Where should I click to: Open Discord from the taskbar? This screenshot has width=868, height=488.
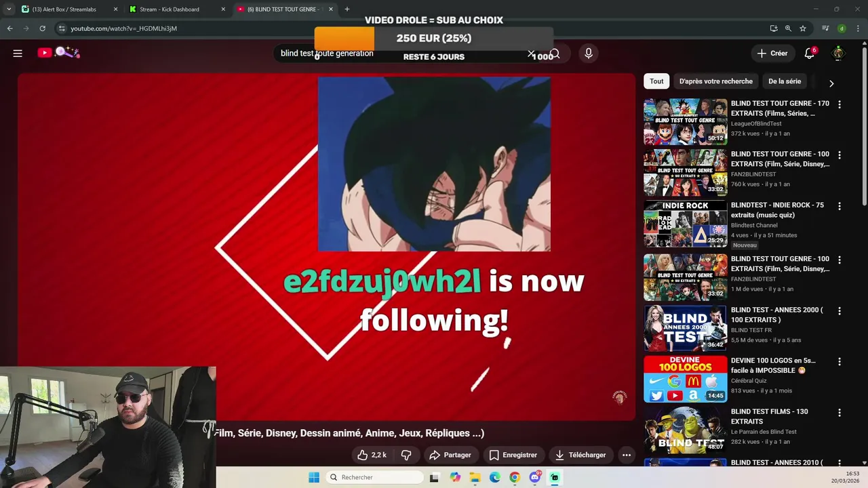click(535, 477)
